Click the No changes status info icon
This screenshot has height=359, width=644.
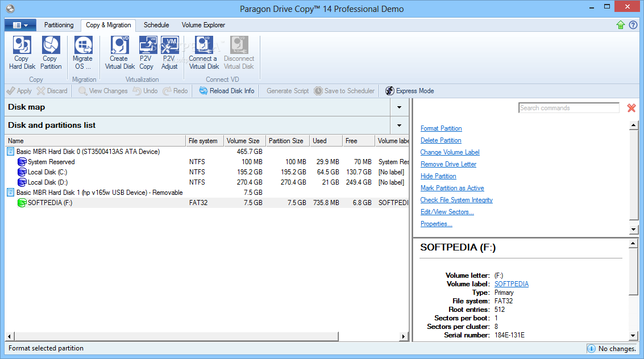591,349
